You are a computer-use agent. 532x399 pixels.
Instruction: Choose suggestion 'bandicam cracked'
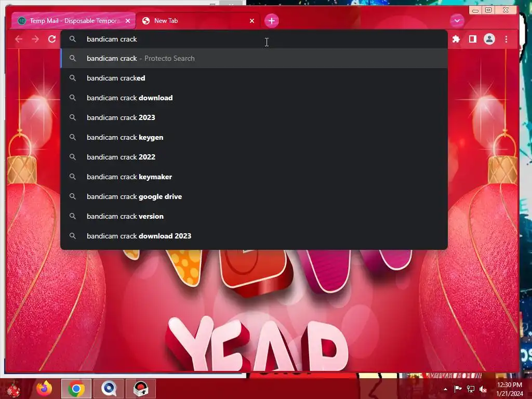(x=254, y=78)
